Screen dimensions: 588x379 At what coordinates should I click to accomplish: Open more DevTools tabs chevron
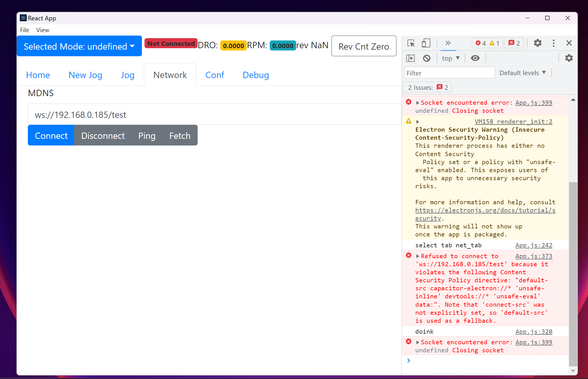tap(448, 43)
